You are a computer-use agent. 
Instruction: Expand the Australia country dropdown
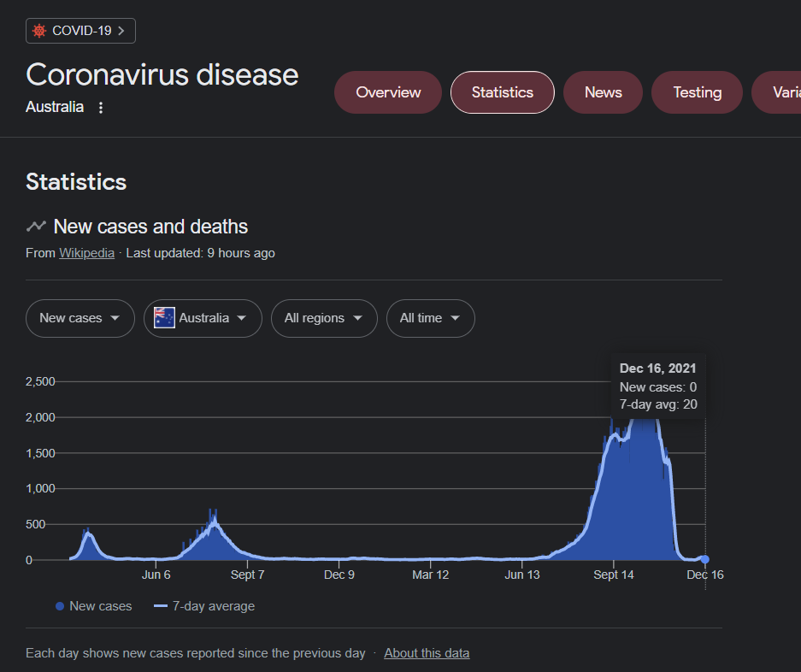203,318
